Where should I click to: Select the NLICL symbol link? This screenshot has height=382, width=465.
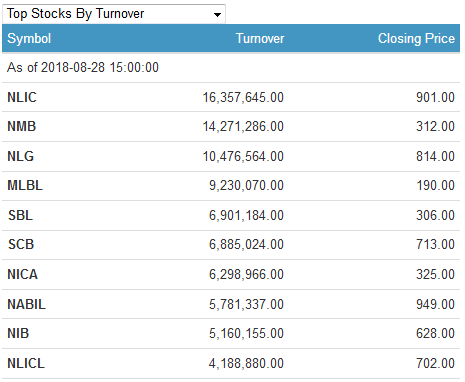(26, 363)
